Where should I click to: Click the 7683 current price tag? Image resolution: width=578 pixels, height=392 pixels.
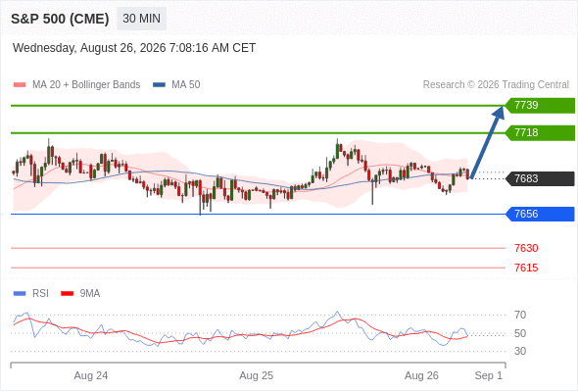coord(540,178)
